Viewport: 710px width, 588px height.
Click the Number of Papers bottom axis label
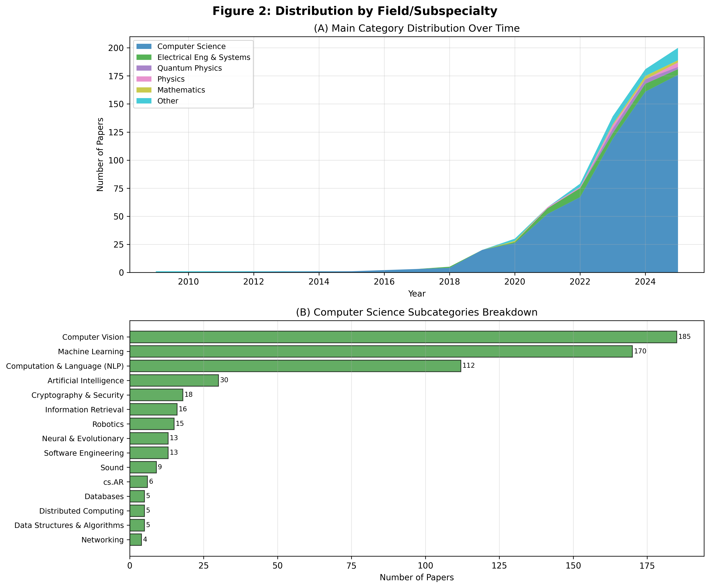click(x=416, y=577)
